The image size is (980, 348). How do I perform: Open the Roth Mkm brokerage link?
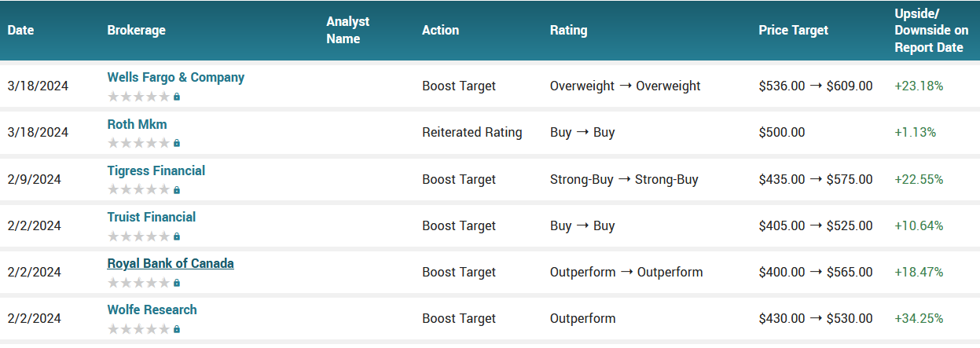point(137,124)
